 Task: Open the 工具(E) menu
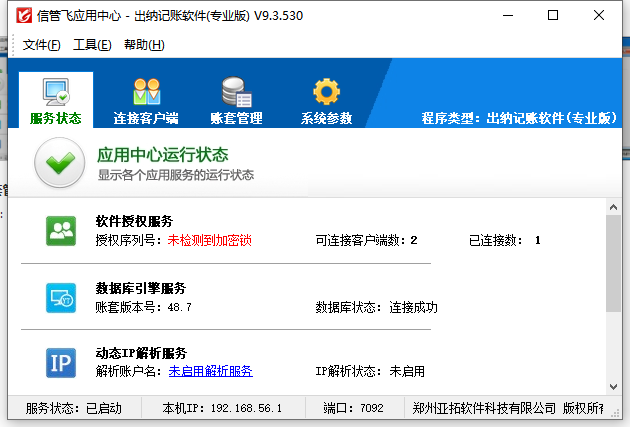(92, 45)
